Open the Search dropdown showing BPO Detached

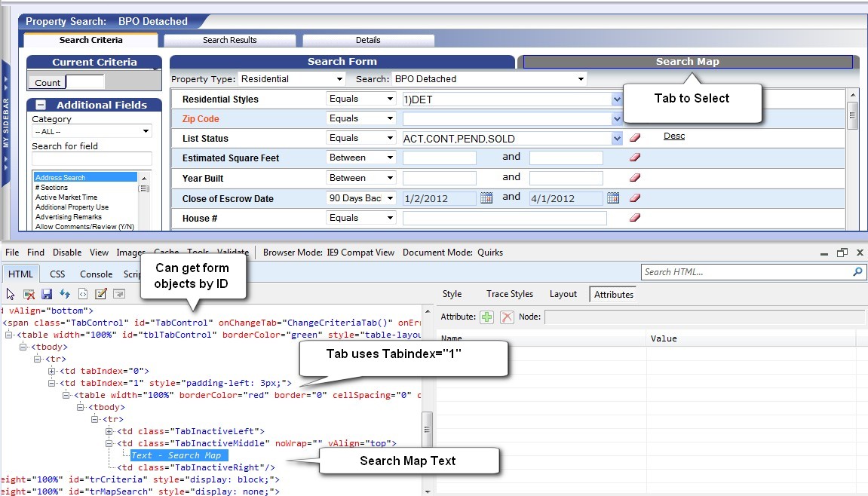489,79
